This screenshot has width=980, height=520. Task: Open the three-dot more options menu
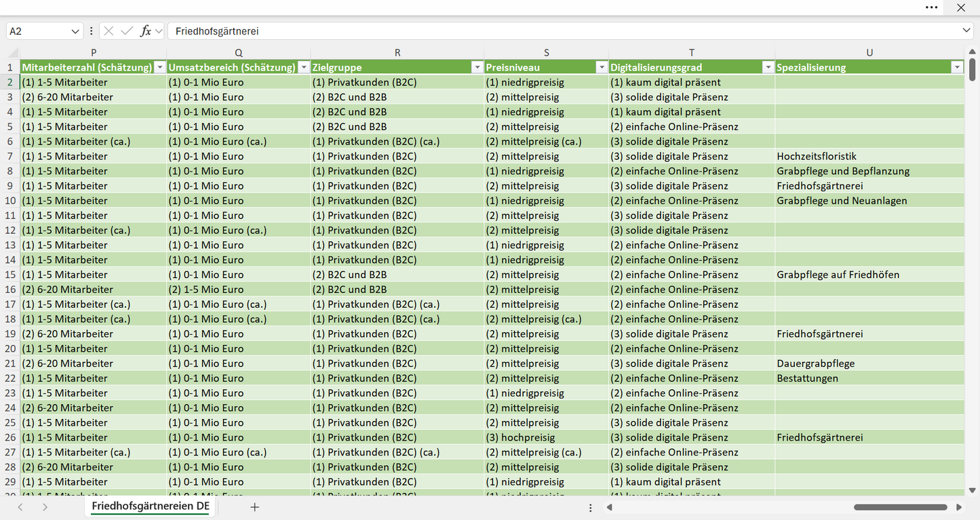[932, 7]
